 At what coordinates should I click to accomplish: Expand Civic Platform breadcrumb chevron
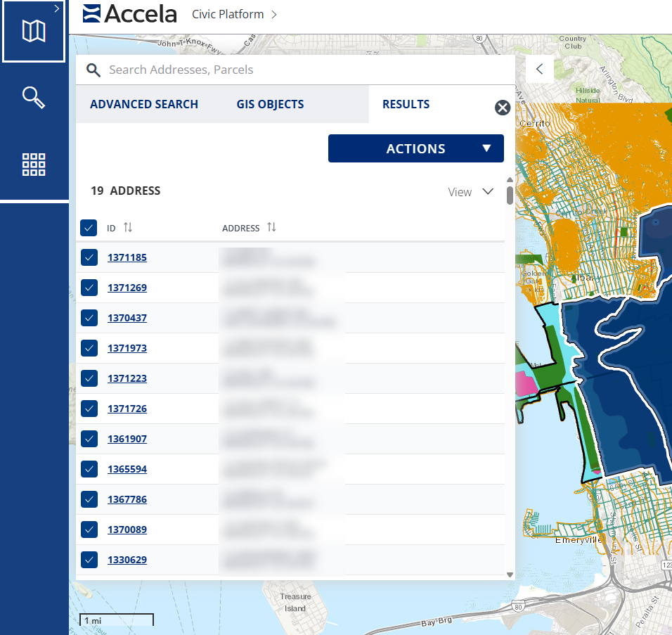tap(274, 14)
